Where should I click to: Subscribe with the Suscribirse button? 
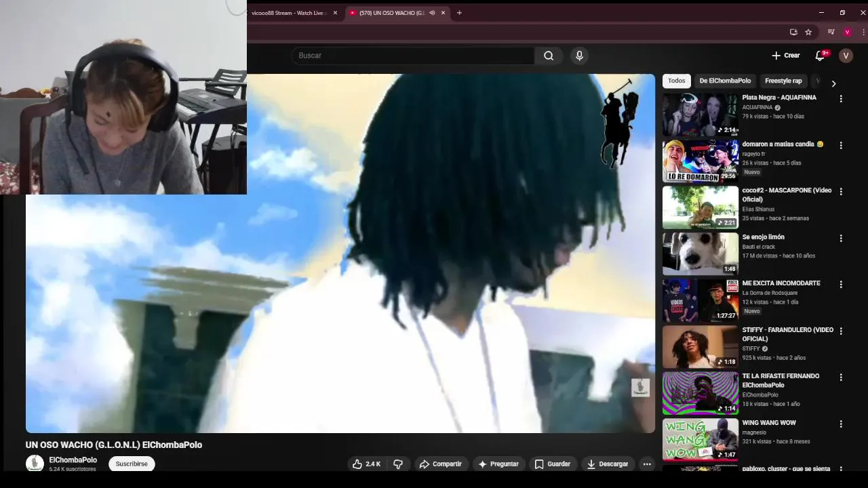point(132,464)
